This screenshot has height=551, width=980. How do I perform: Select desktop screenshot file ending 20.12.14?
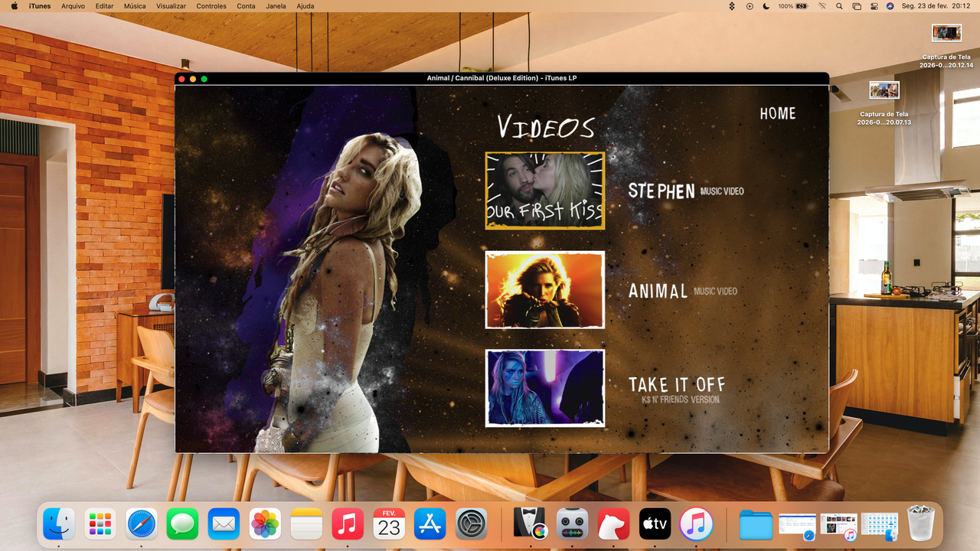(947, 46)
